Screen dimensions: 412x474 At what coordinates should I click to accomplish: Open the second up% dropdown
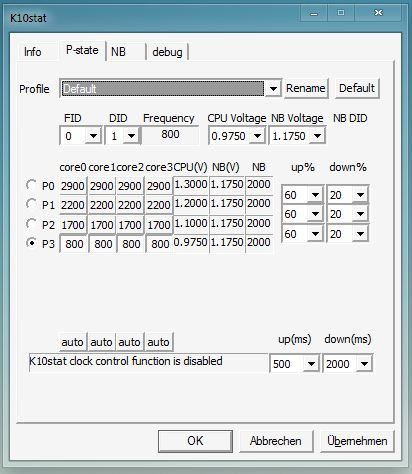coord(315,213)
